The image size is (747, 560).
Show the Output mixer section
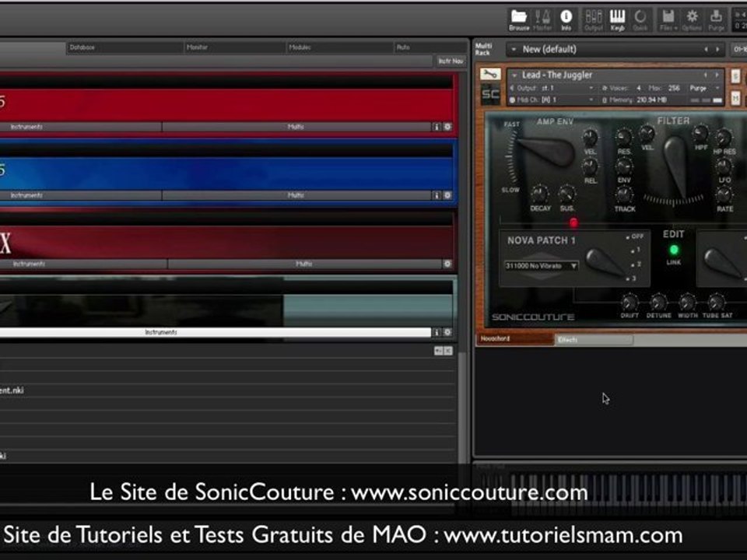click(x=594, y=20)
